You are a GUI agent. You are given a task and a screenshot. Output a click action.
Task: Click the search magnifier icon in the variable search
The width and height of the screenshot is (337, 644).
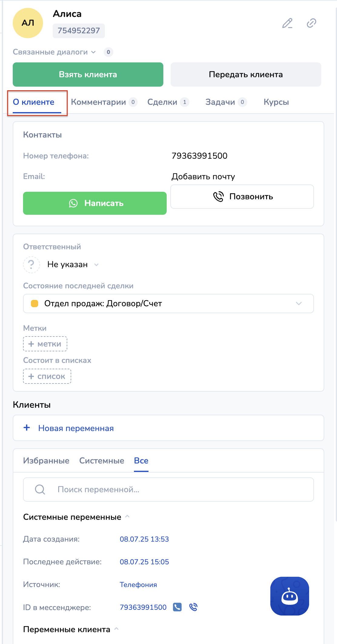pos(40,489)
